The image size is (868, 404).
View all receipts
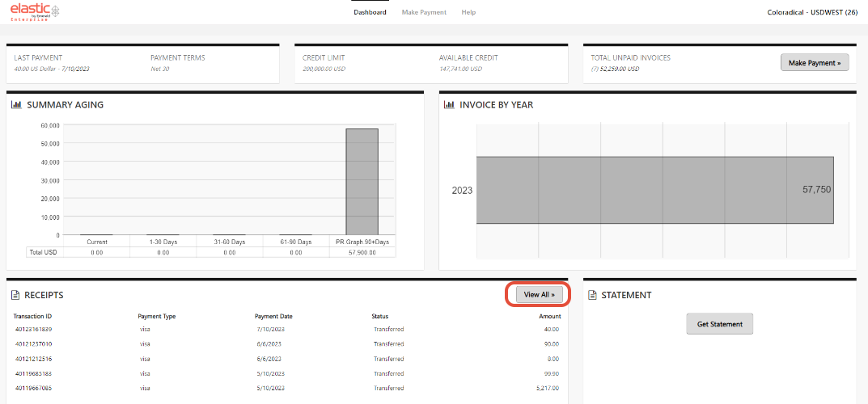(x=539, y=295)
